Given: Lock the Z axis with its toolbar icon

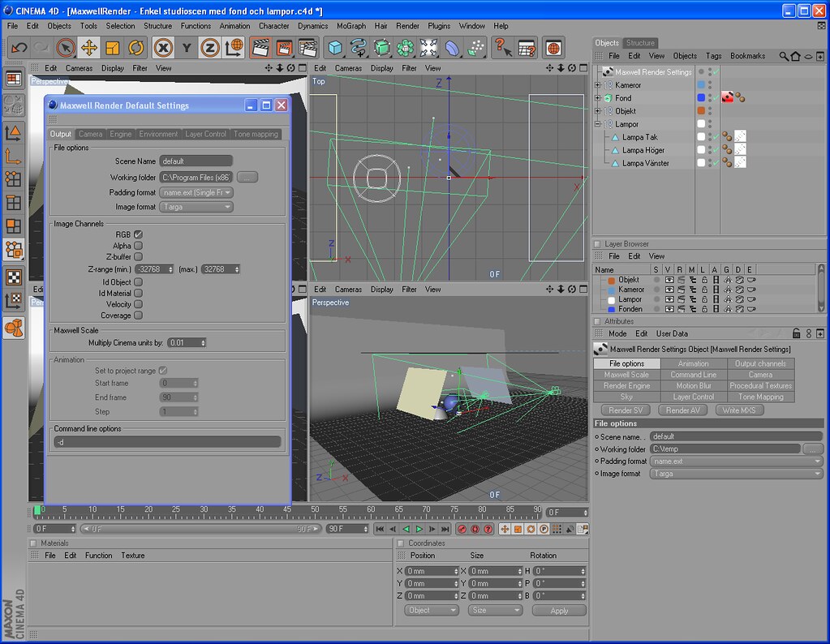Looking at the screenshot, I should coord(210,48).
